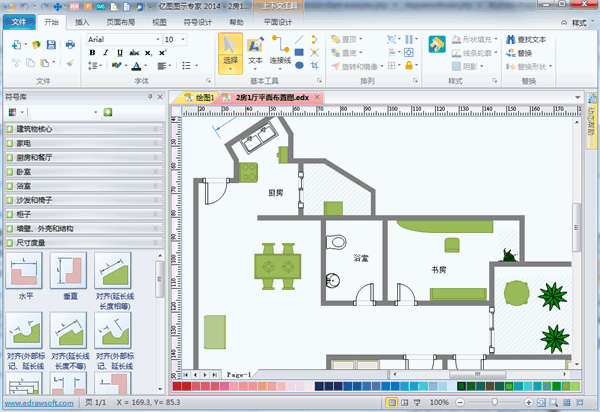The image size is (600, 412).
Task: Toggle italic formatting
Action: [x=106, y=53]
